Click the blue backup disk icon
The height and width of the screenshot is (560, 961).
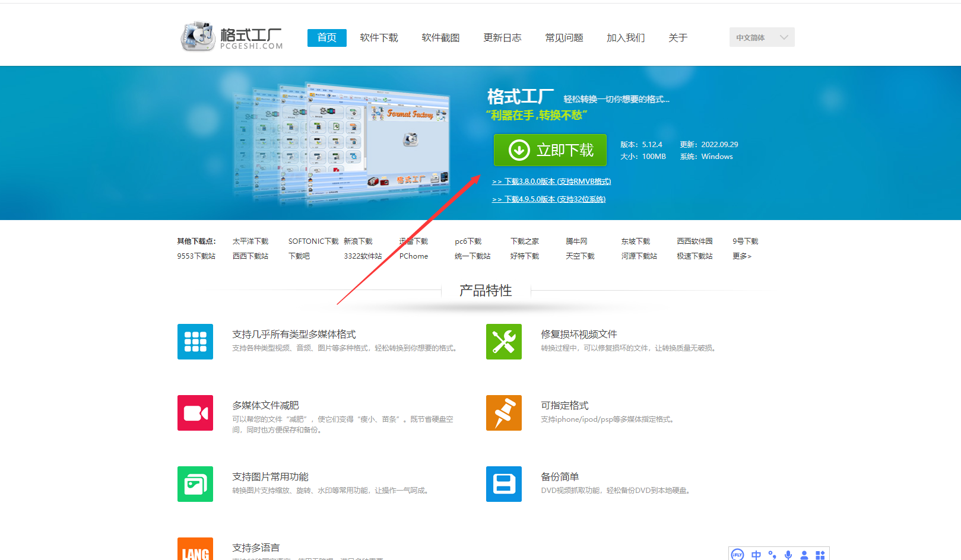(x=503, y=484)
